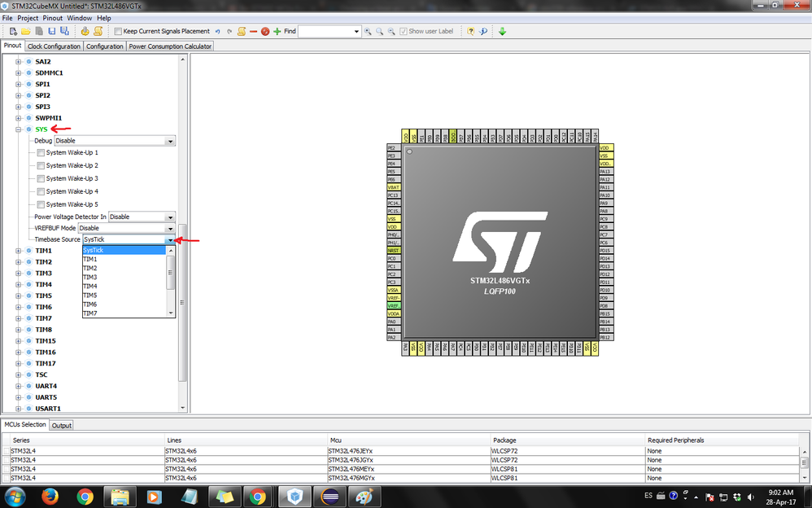The width and height of the screenshot is (812, 508).
Task: Open Power Voltage Detector In dropdown
Action: pos(142,217)
